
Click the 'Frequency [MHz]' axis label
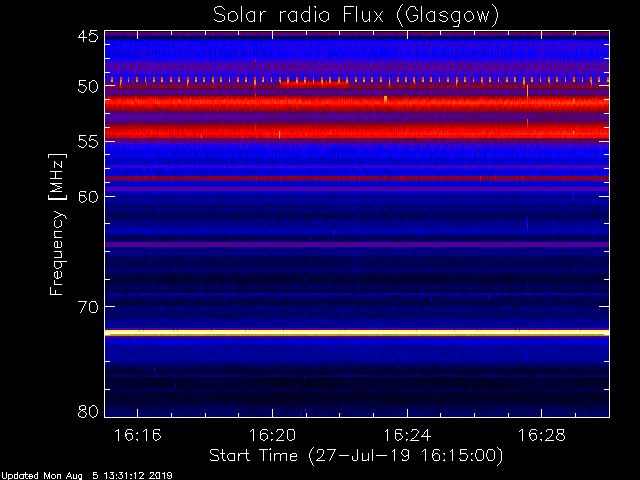57,224
